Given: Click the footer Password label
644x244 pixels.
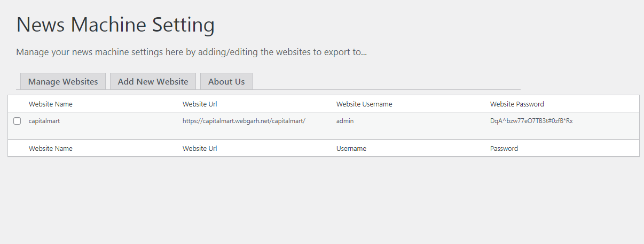Looking at the screenshot, I should pos(504,148).
